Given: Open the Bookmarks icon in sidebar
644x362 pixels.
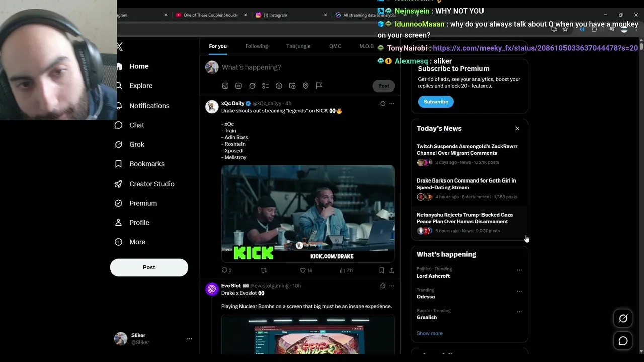Looking at the screenshot, I should [119, 164].
